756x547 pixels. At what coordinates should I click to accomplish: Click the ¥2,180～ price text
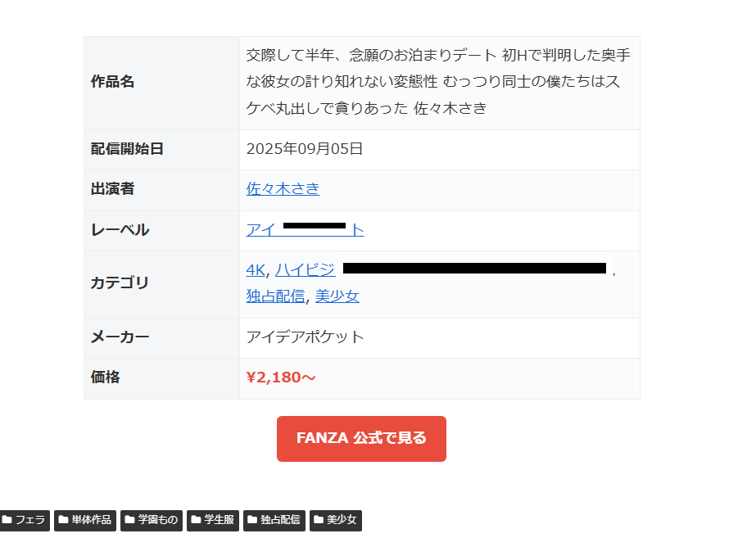[x=281, y=377]
